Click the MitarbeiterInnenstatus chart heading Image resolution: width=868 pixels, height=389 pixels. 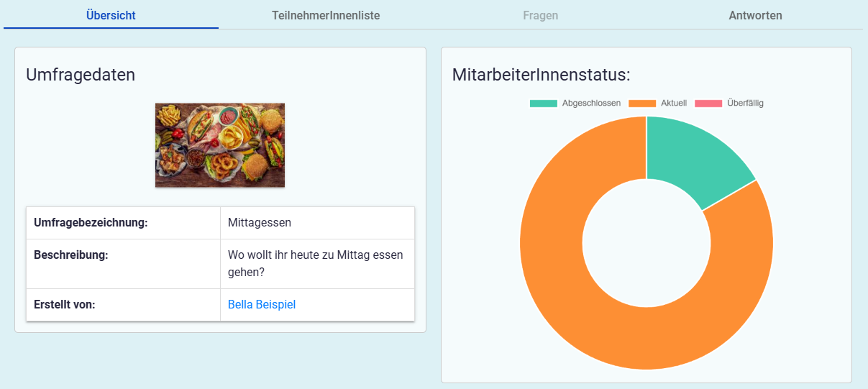[541, 75]
